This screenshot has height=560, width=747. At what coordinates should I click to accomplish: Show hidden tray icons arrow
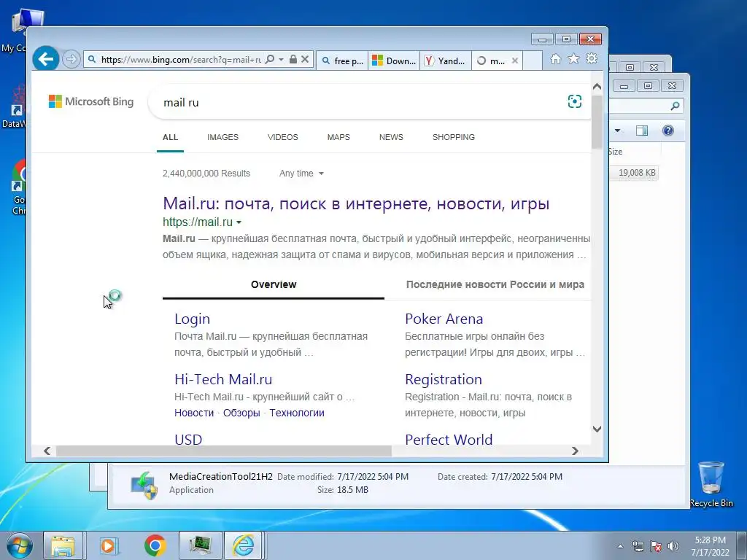[x=620, y=546]
